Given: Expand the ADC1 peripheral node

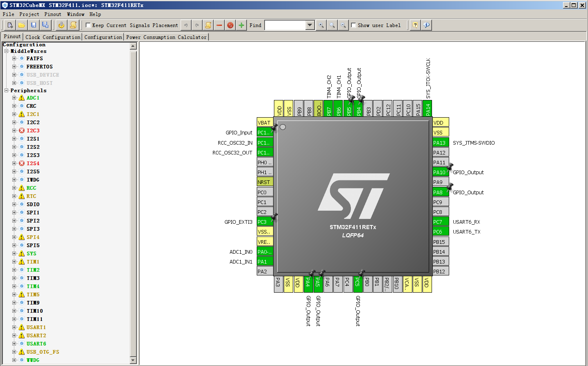Looking at the screenshot, I should 14,98.
